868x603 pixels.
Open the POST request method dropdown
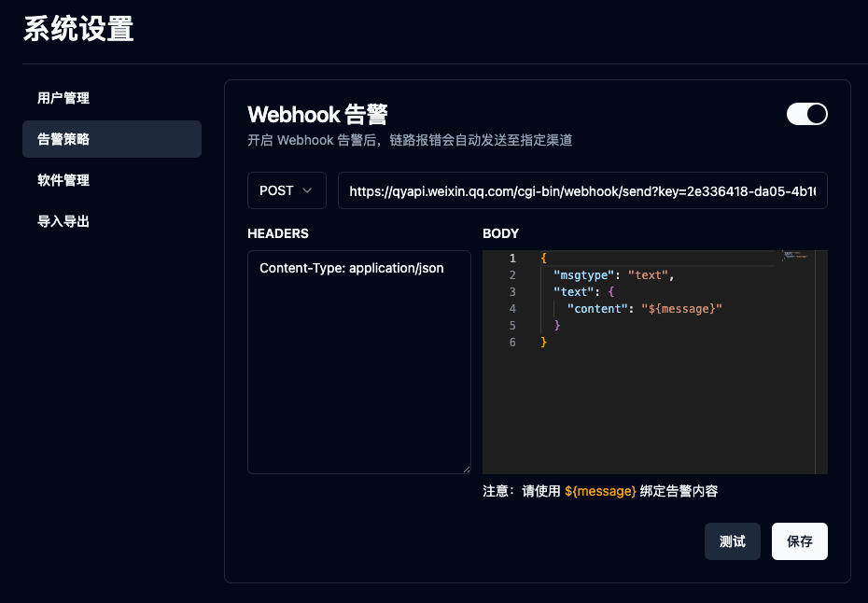click(x=287, y=190)
